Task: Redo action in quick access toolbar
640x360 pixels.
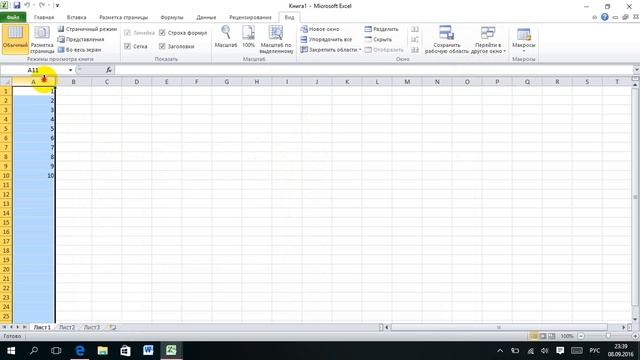Action: [42, 6]
